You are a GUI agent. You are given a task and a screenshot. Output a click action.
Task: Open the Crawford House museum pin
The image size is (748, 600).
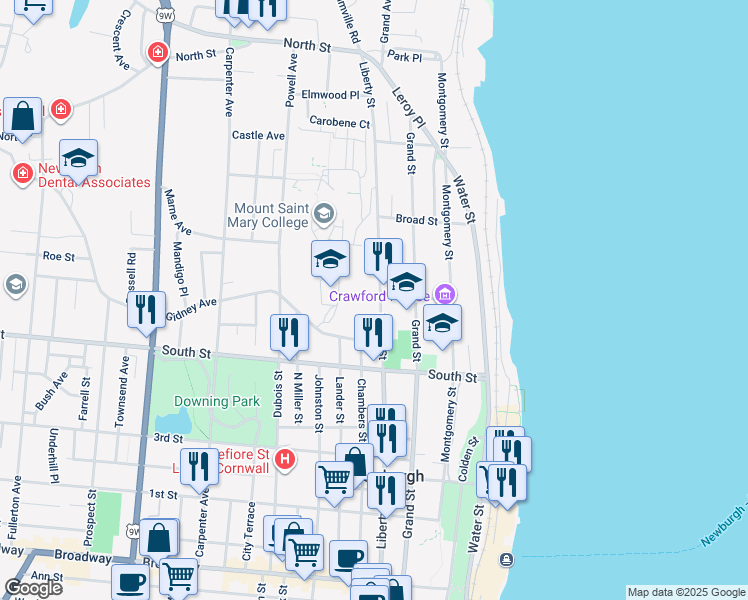[x=445, y=293]
